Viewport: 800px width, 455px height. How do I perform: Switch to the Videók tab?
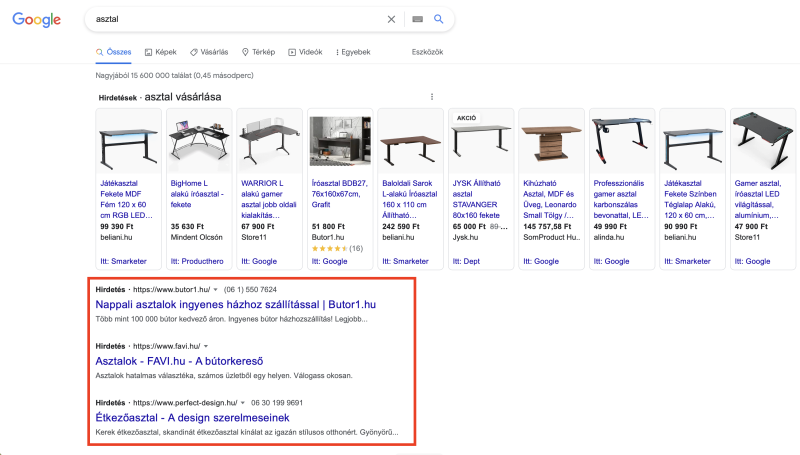(x=305, y=51)
